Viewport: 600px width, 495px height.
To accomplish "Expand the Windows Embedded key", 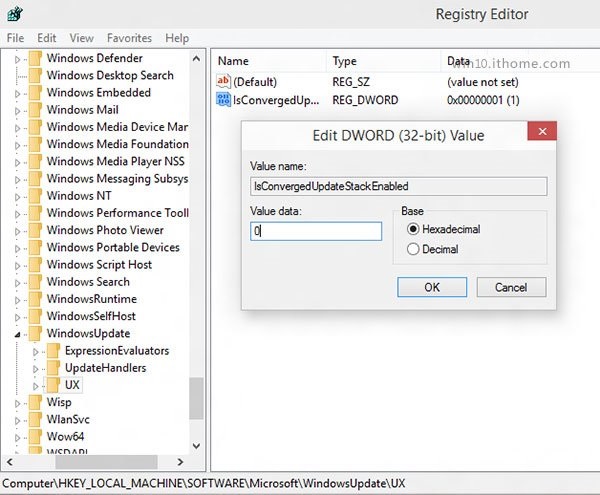I will pyautogui.click(x=17, y=94).
